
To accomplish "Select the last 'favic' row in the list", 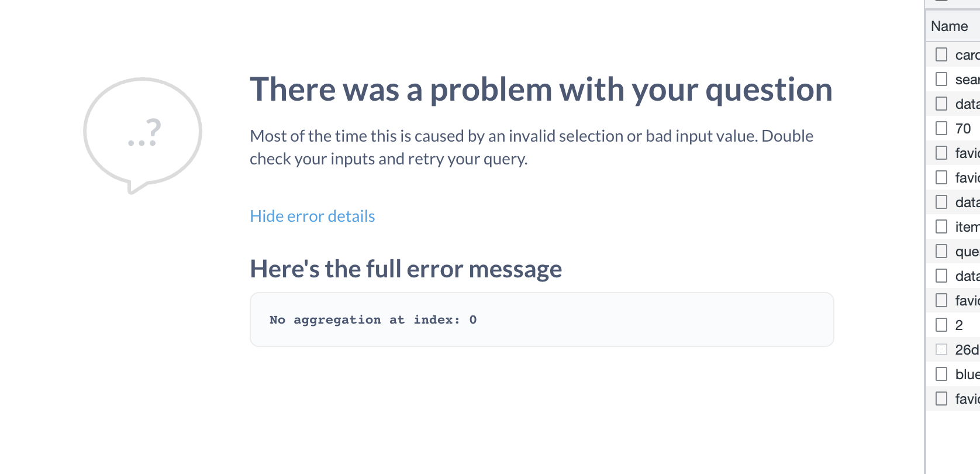I will pos(964,399).
